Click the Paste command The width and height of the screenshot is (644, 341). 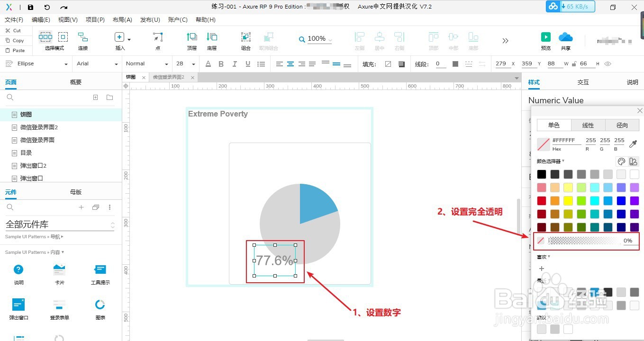click(15, 50)
